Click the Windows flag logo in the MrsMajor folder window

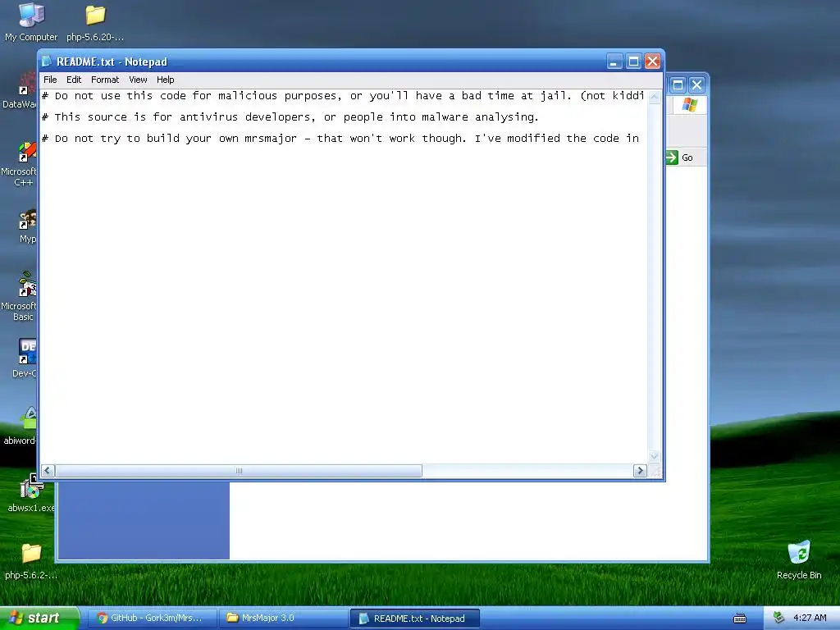point(689,104)
